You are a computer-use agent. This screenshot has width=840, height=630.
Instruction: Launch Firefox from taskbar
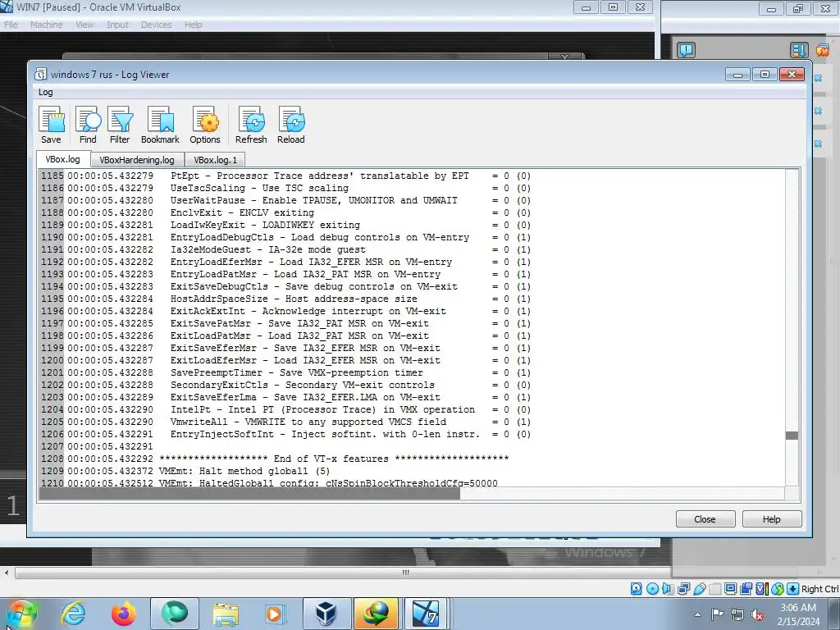(x=123, y=614)
